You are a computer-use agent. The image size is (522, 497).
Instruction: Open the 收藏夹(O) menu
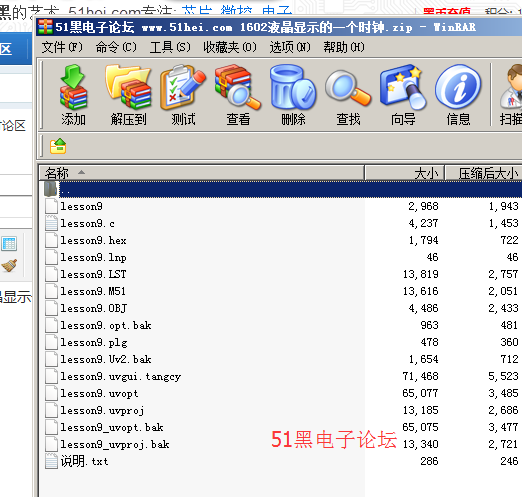(x=230, y=47)
